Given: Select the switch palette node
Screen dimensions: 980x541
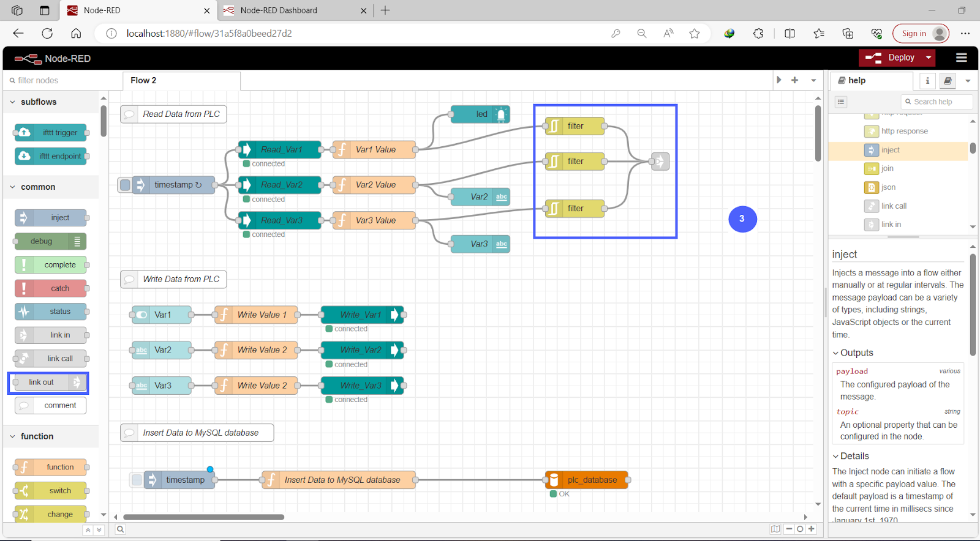Looking at the screenshot, I should click(x=51, y=491).
